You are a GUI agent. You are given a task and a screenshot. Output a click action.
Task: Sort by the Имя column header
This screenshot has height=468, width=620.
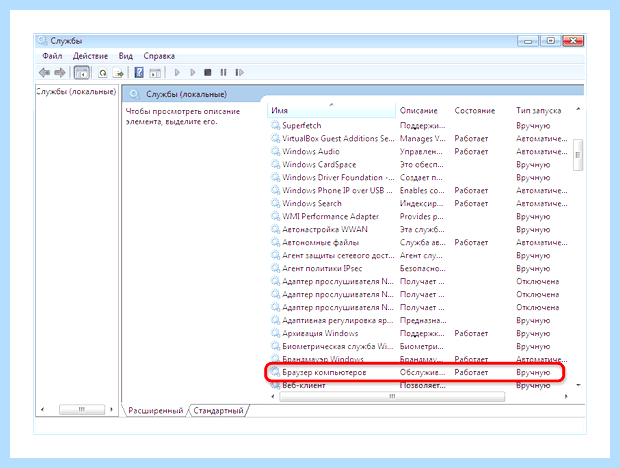[x=331, y=111]
